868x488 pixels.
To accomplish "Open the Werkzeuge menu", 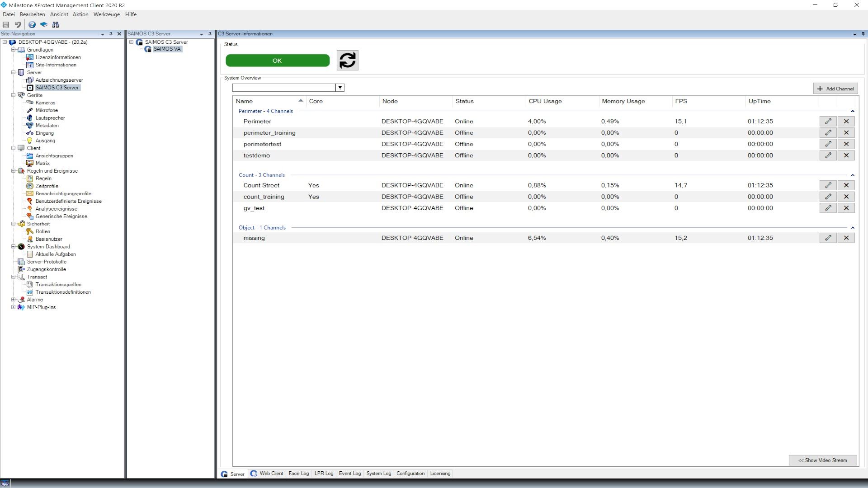I will tap(107, 14).
